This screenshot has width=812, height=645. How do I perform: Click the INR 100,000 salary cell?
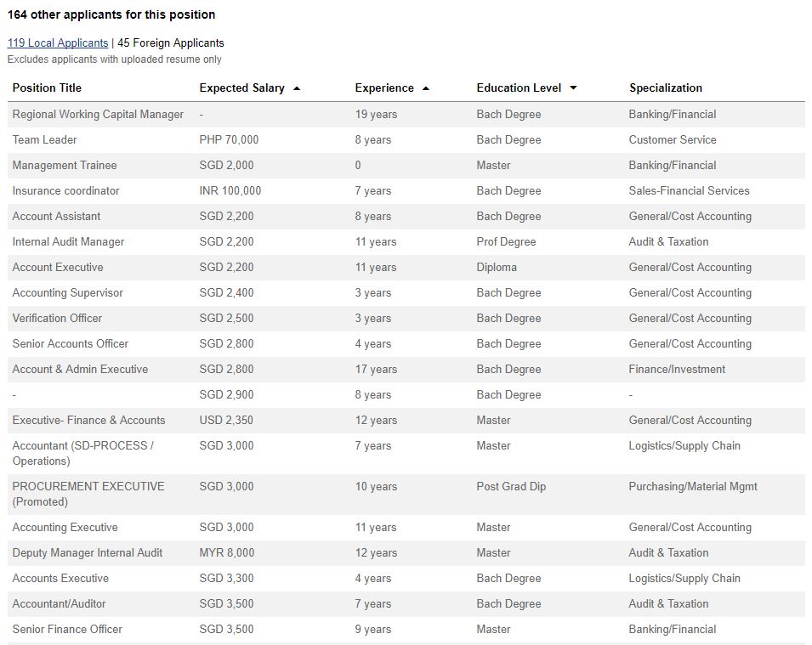coord(230,191)
